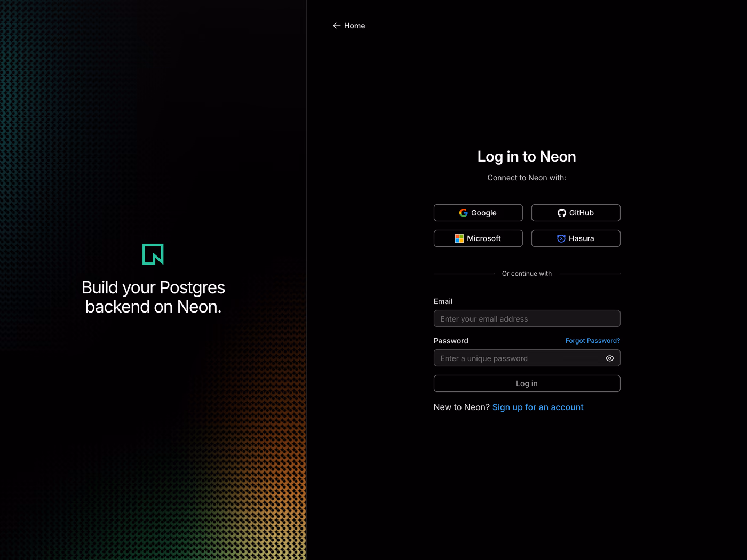Toggle password visibility eye icon

pos(610,358)
